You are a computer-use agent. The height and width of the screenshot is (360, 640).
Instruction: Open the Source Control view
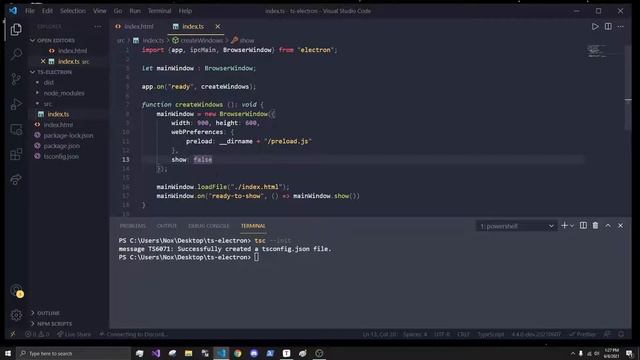click(16, 79)
